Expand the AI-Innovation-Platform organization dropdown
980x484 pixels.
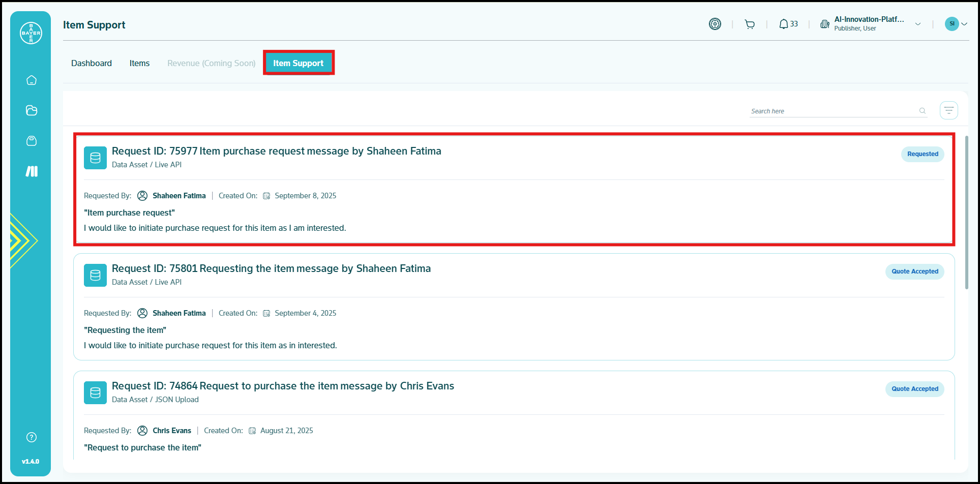918,24
